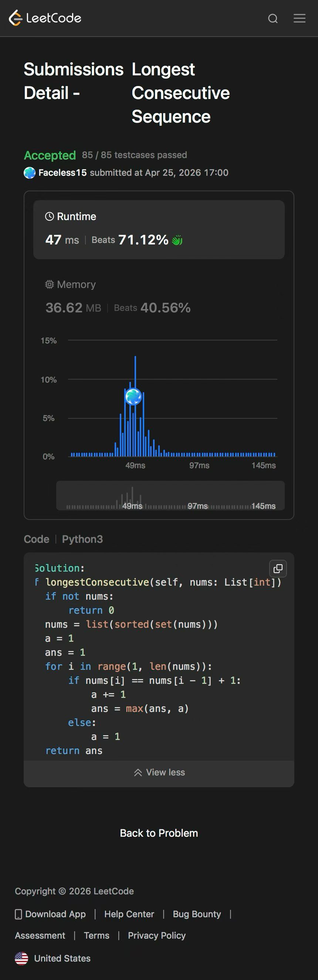Click the United States flag icon
318x980 pixels.
[21, 958]
